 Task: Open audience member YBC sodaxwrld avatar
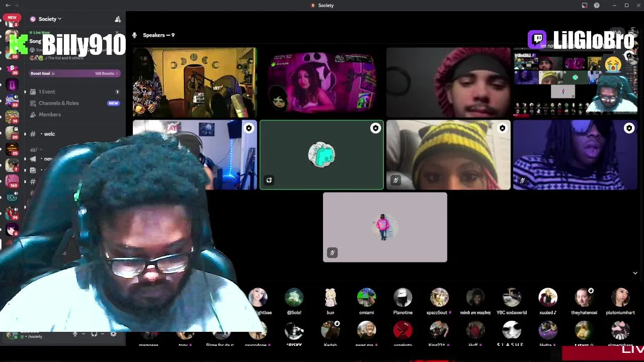click(x=512, y=297)
